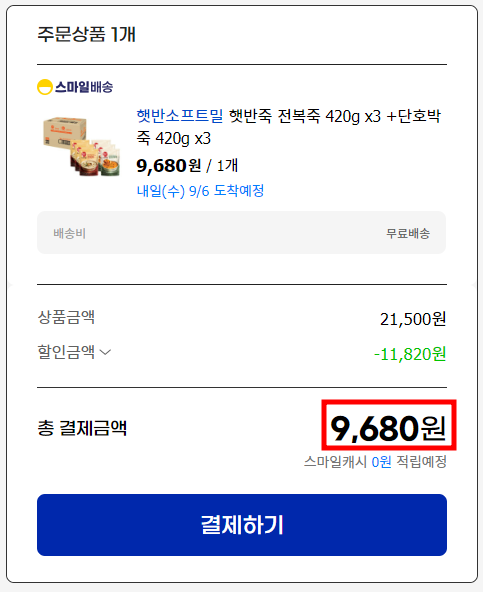
Task: Click the 1개 quantity text
Action: click(x=227, y=165)
